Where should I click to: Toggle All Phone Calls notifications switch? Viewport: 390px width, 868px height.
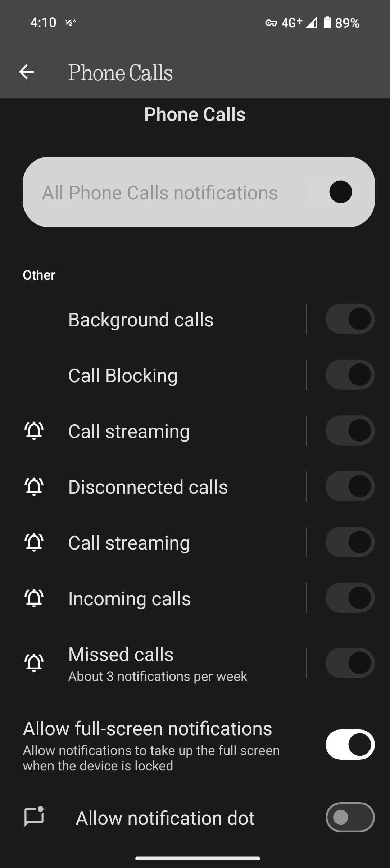tap(340, 192)
